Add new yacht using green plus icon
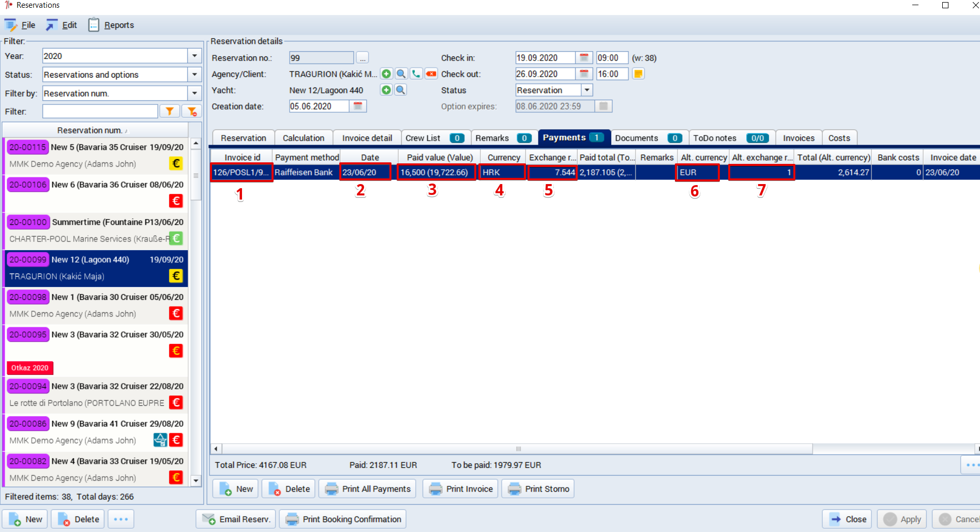This screenshot has height=532, width=980. click(386, 90)
